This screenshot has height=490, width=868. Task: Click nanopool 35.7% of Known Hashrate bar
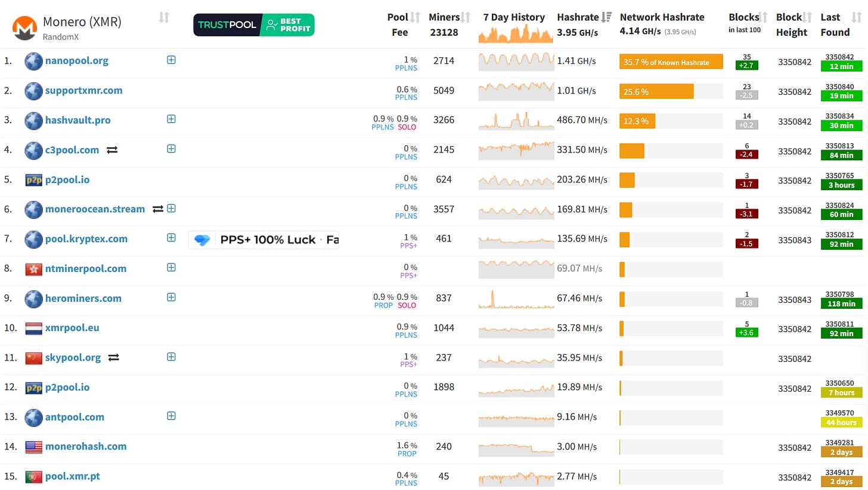pos(671,62)
